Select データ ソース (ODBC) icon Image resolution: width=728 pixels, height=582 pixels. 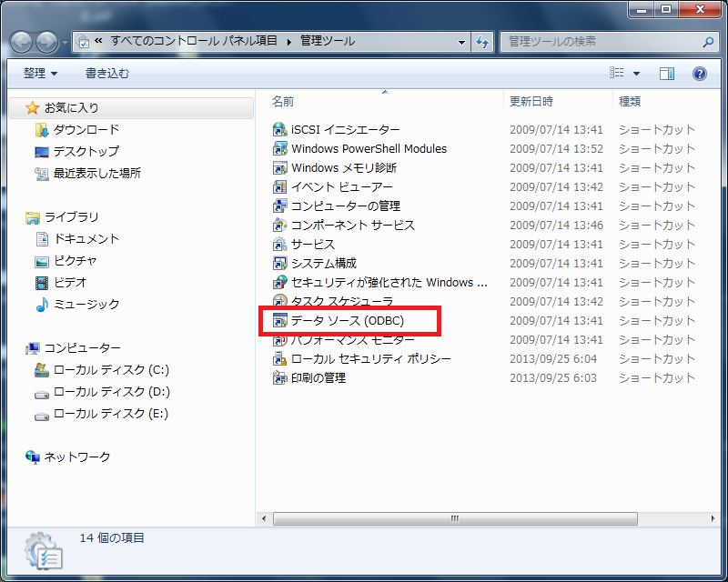click(x=279, y=320)
